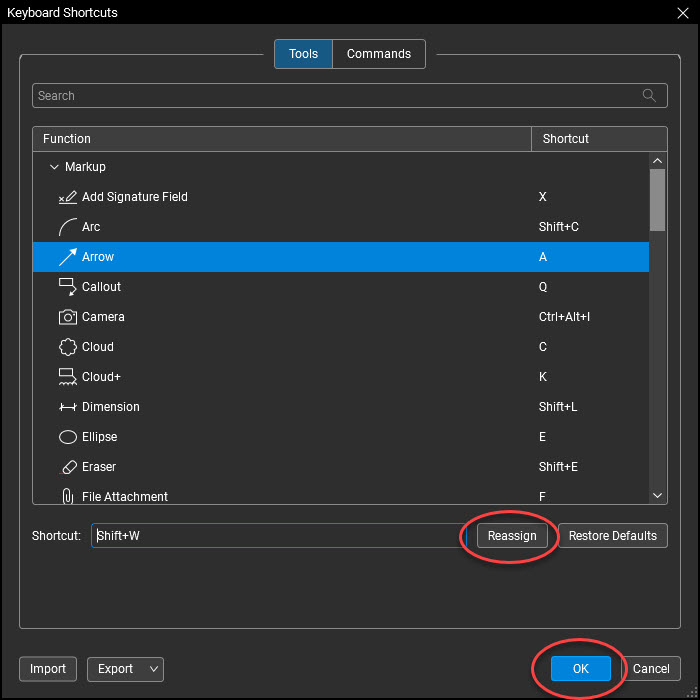Click the Arc tool icon

pyautogui.click(x=67, y=227)
